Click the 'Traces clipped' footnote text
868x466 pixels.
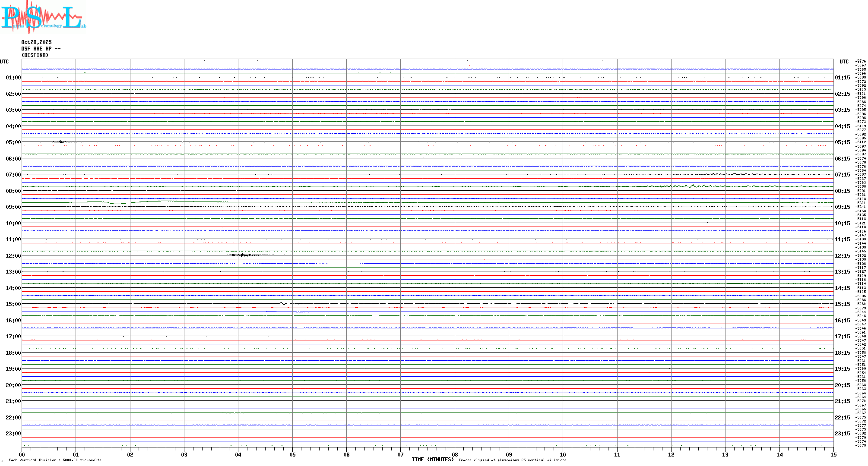click(512, 460)
